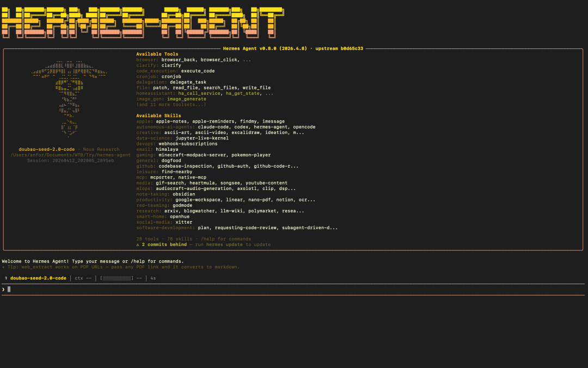Screen dimensions: 588x368
Task: Click the caduceus ASCII art logo
Action: coord(69,99)
